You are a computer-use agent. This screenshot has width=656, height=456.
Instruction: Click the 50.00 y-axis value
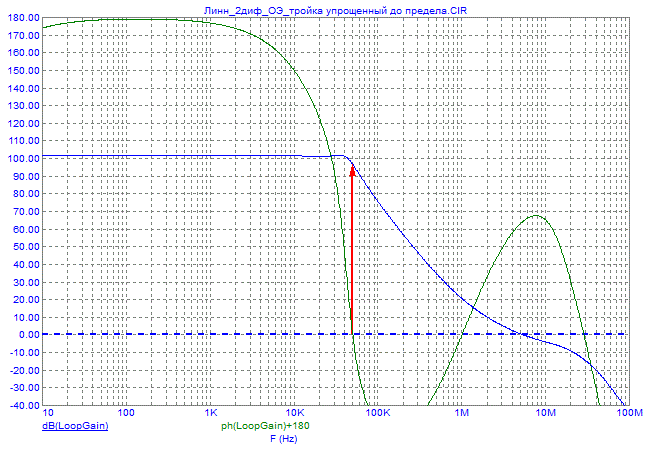(x=26, y=246)
